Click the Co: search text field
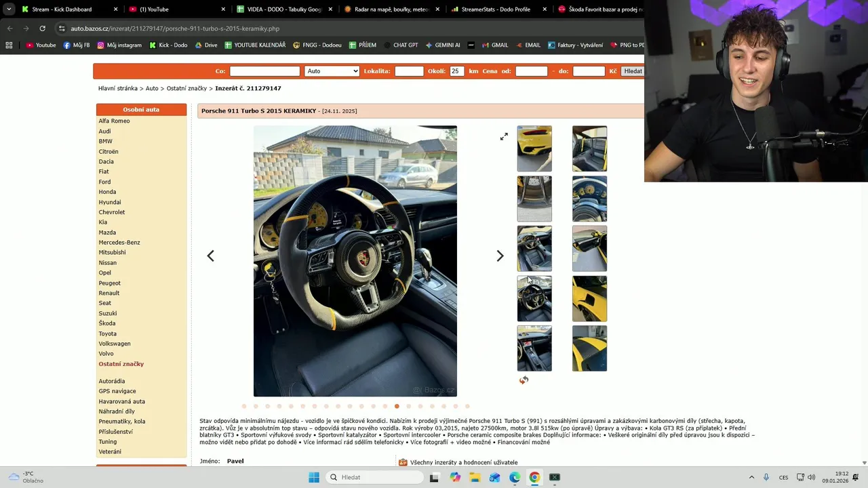 click(x=264, y=71)
